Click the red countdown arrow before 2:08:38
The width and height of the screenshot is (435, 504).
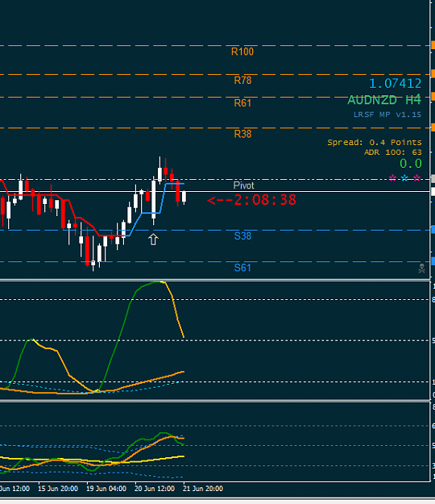[x=220, y=201]
